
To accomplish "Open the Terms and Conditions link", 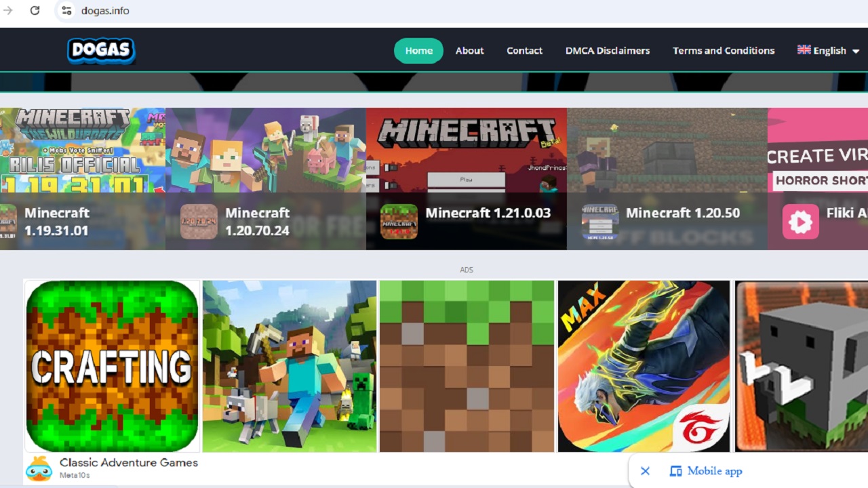I will (x=724, y=50).
